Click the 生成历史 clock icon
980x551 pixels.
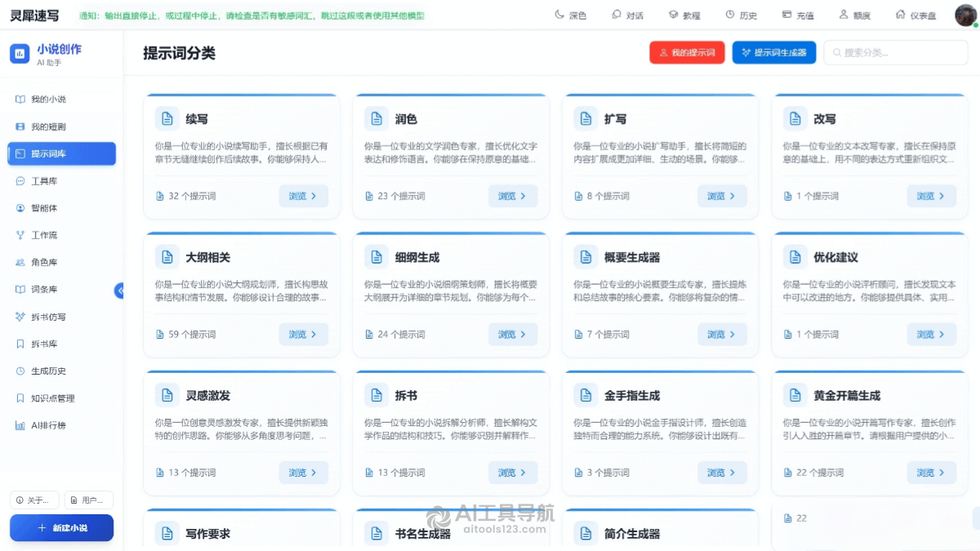pos(20,371)
